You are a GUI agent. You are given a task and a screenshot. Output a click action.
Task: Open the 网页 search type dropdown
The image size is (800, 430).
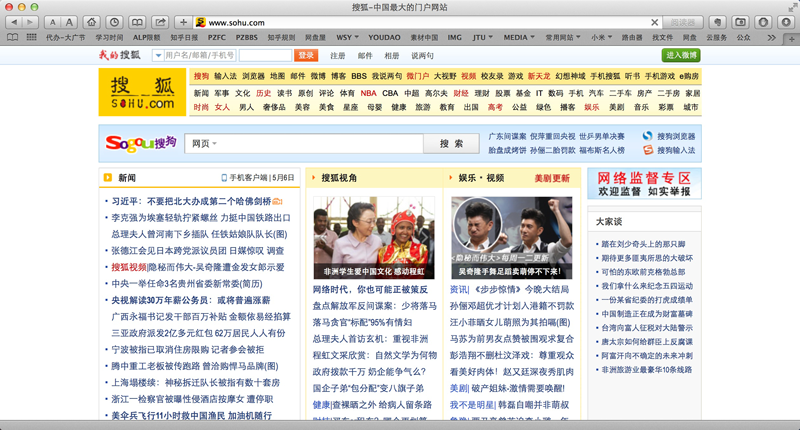point(204,144)
